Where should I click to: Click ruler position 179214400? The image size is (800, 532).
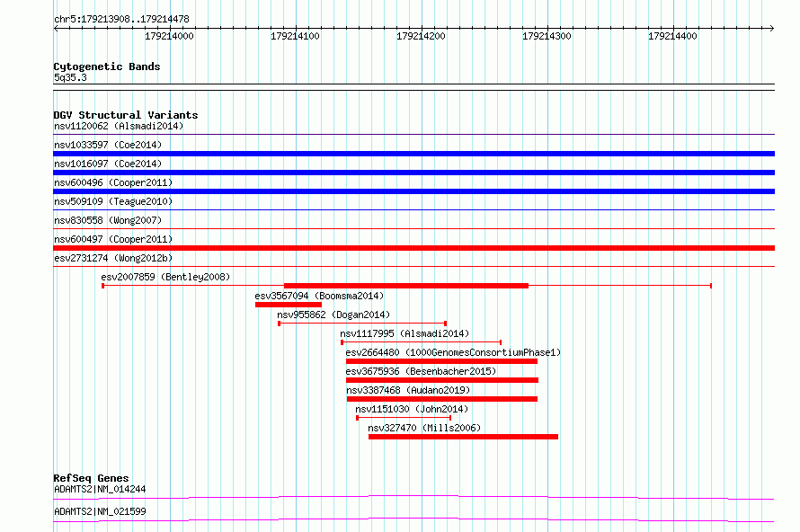coord(672,36)
